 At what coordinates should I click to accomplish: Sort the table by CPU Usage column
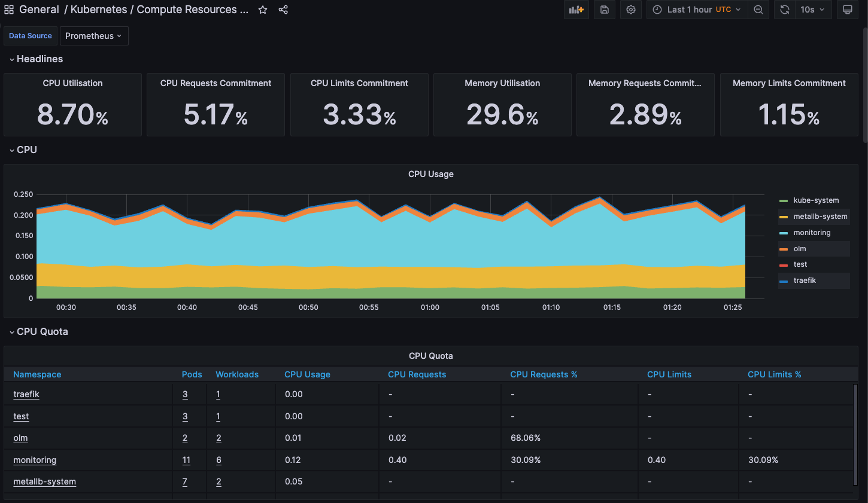[x=307, y=374]
